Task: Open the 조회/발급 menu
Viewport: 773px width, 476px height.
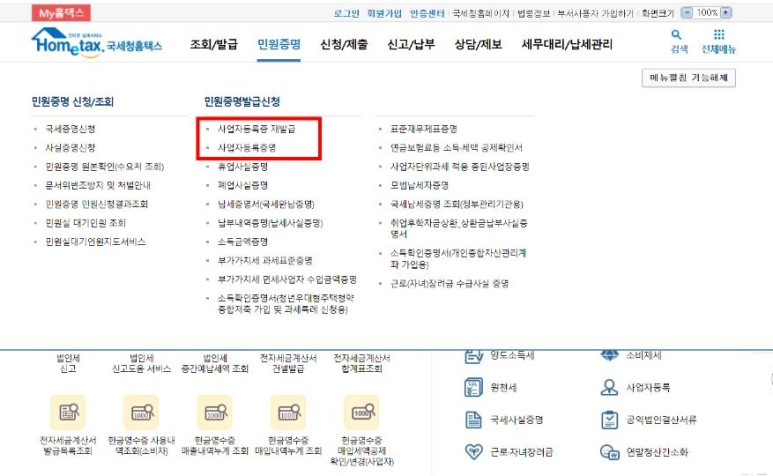Action: point(214,44)
